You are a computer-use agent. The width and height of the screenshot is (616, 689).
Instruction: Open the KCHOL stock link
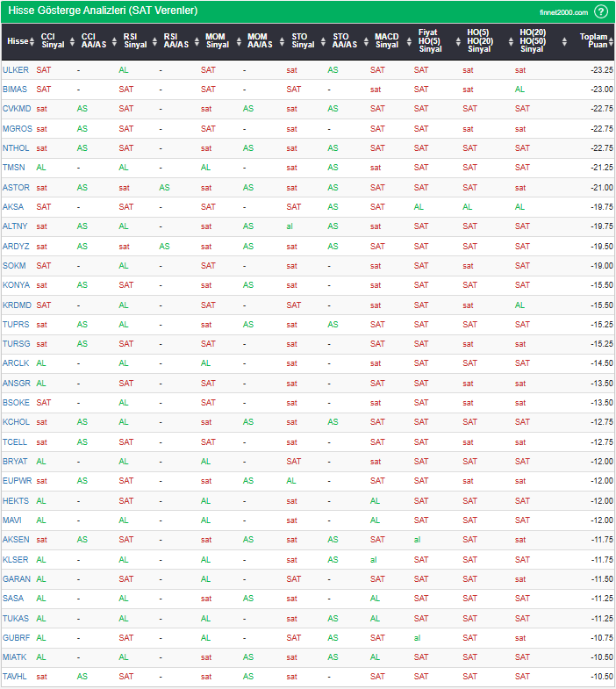16,422
